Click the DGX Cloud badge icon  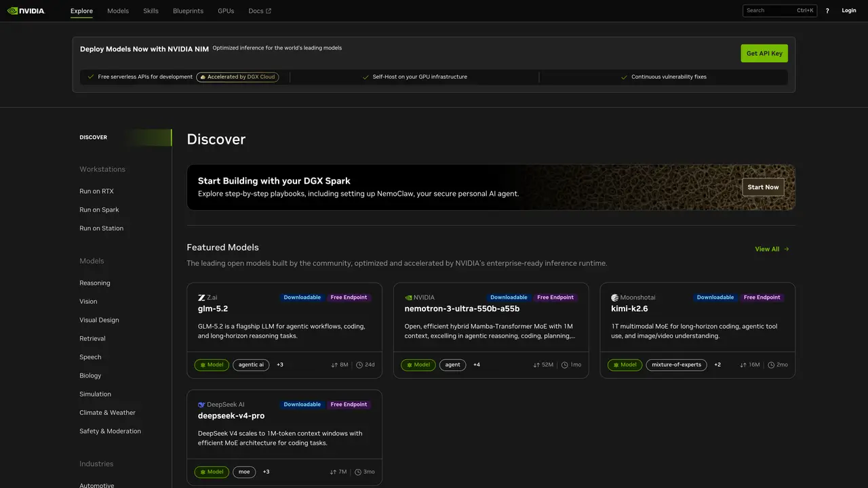click(x=203, y=77)
